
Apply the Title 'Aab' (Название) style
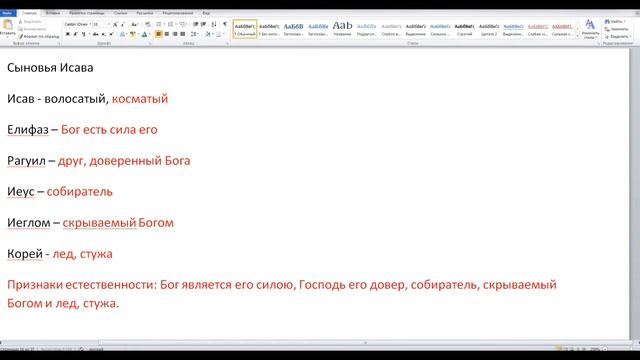[x=342, y=29]
